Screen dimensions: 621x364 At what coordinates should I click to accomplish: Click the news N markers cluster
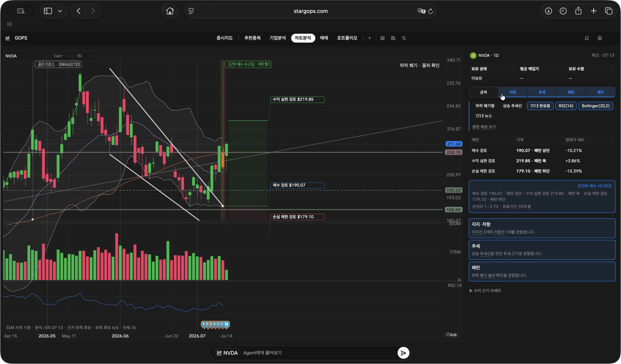[215, 324]
